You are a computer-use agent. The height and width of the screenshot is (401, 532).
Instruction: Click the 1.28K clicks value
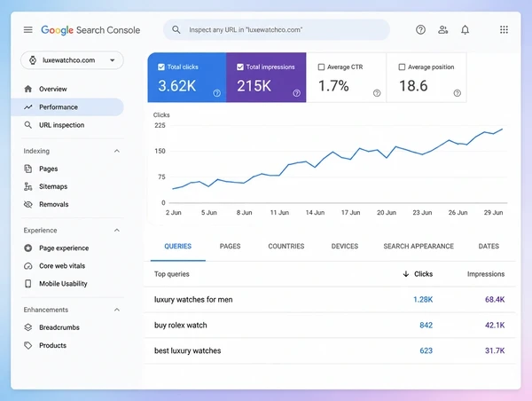pyautogui.click(x=423, y=300)
